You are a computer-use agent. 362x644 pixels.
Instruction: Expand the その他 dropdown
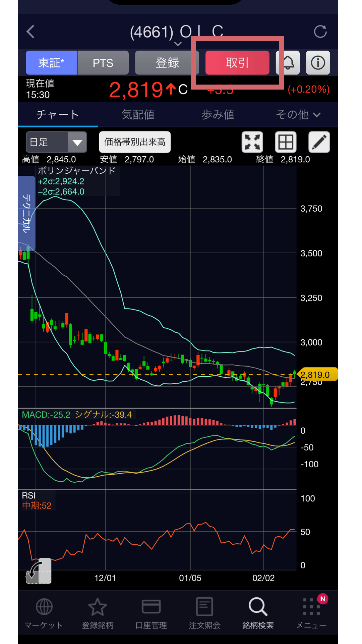298,115
